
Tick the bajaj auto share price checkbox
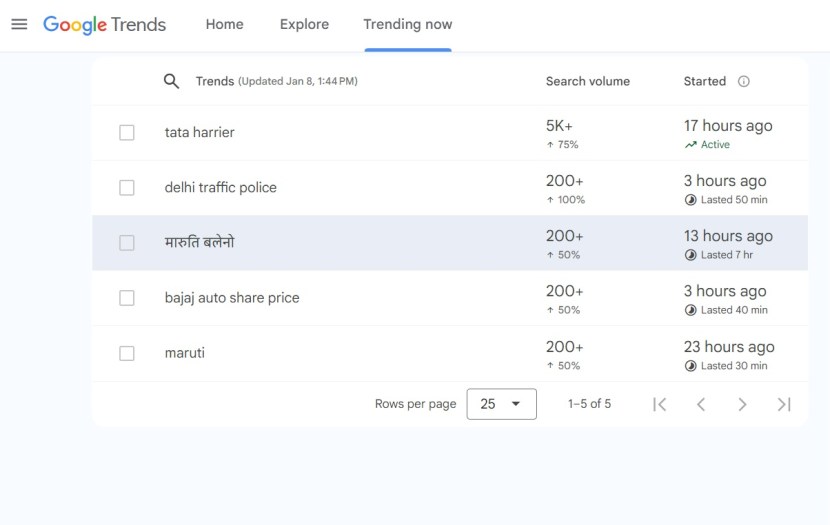coord(127,298)
